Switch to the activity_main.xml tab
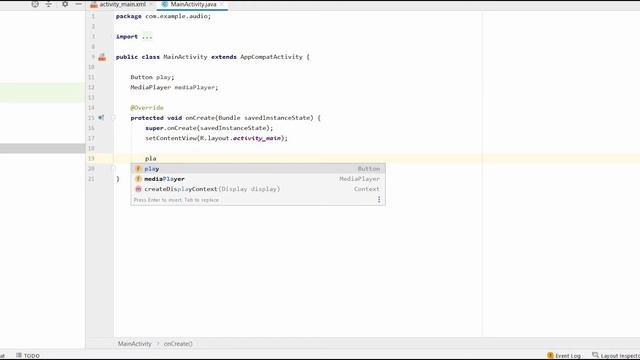Image resolution: width=640 pixels, height=360 pixels. 122,4
